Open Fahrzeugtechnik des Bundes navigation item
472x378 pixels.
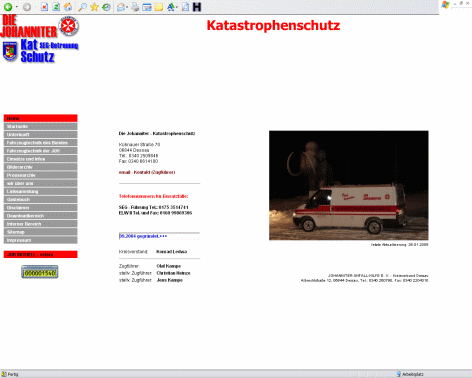[40, 143]
